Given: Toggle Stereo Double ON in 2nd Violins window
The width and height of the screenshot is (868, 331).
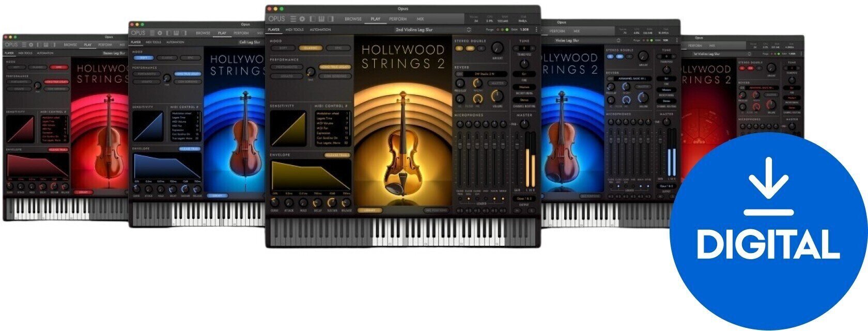Looking at the screenshot, I should click(x=470, y=48).
